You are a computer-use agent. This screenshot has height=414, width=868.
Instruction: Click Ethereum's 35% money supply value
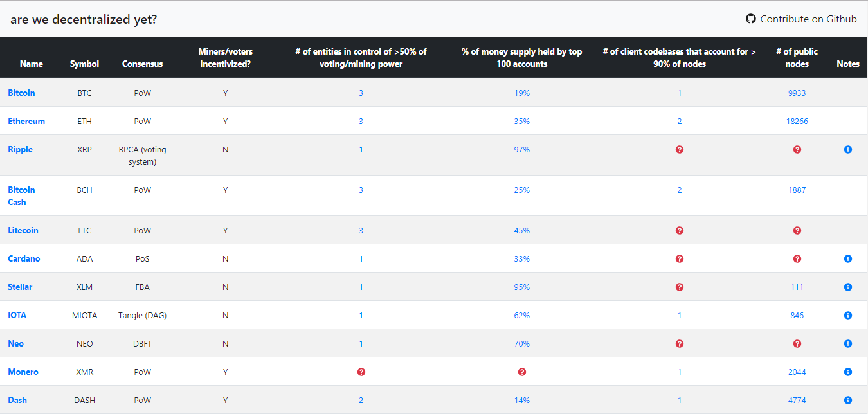[x=522, y=121]
